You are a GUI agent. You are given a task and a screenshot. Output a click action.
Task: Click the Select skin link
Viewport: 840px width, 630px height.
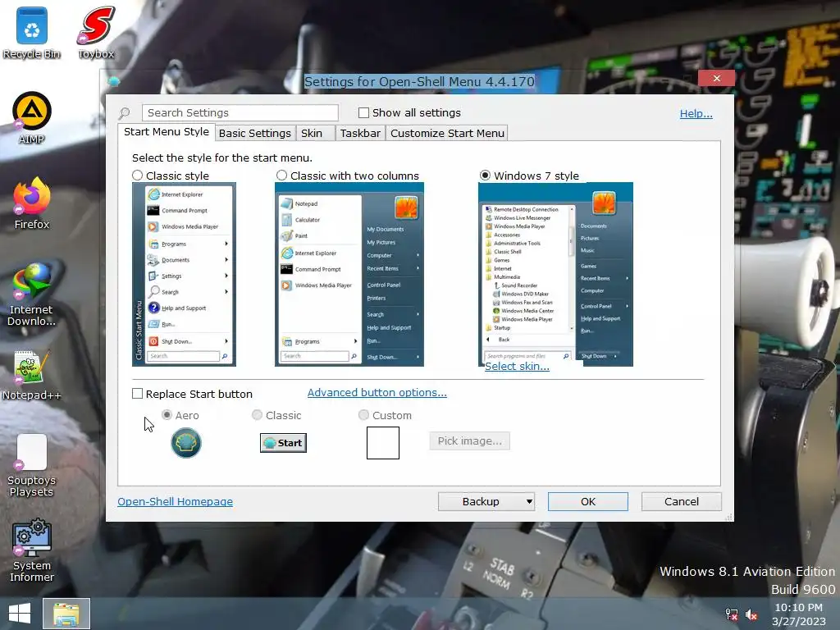tap(517, 367)
